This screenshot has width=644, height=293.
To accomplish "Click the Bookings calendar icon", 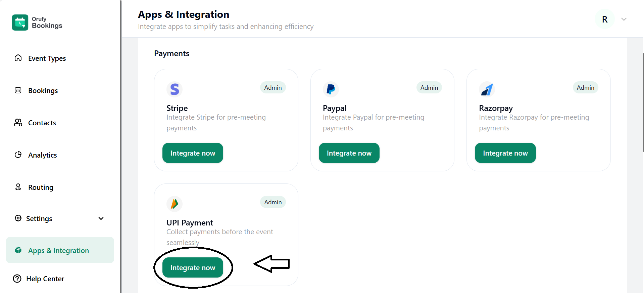I will point(18,90).
